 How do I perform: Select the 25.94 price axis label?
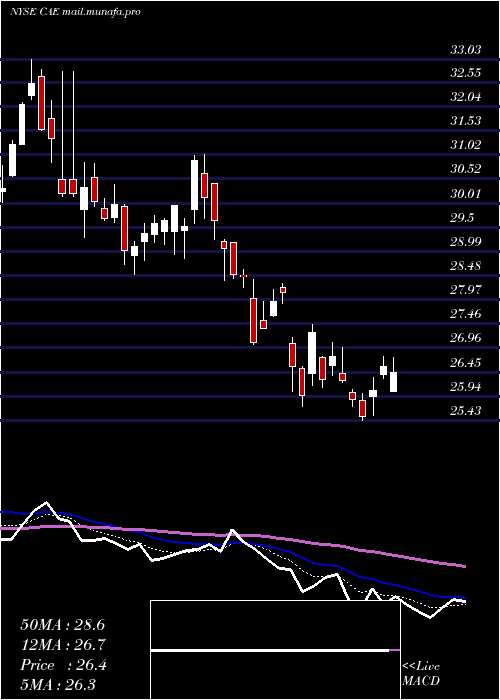[465, 387]
